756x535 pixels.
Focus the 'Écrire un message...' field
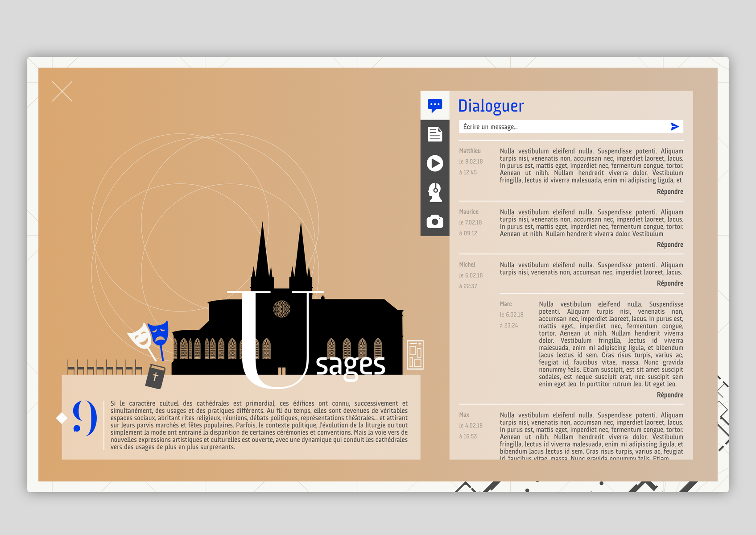point(571,127)
